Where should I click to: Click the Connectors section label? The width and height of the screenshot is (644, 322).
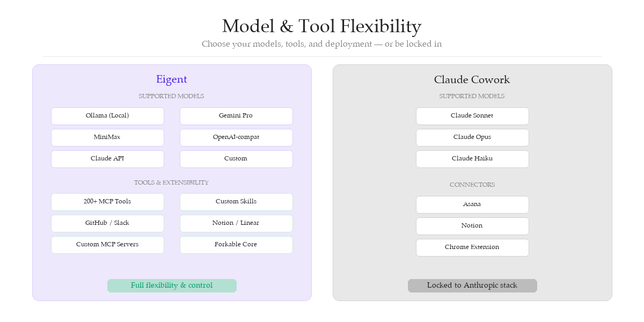click(472, 185)
